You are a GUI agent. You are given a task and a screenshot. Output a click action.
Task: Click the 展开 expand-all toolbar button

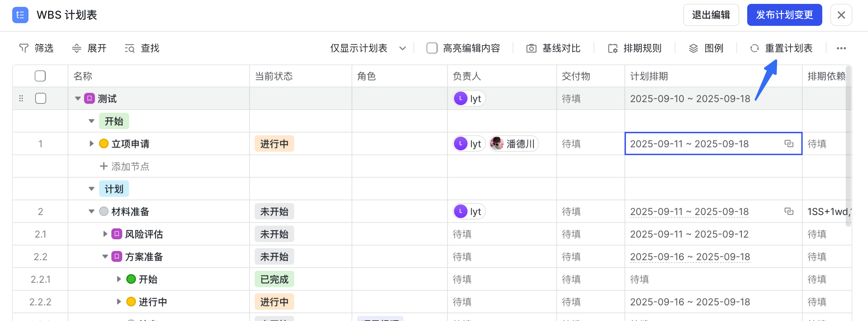click(x=89, y=48)
